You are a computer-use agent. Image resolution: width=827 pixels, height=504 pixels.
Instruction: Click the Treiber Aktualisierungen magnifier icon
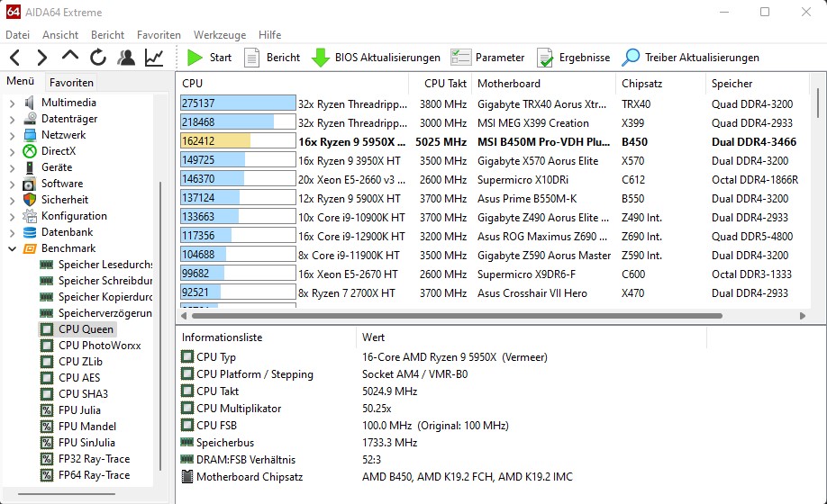(x=631, y=58)
